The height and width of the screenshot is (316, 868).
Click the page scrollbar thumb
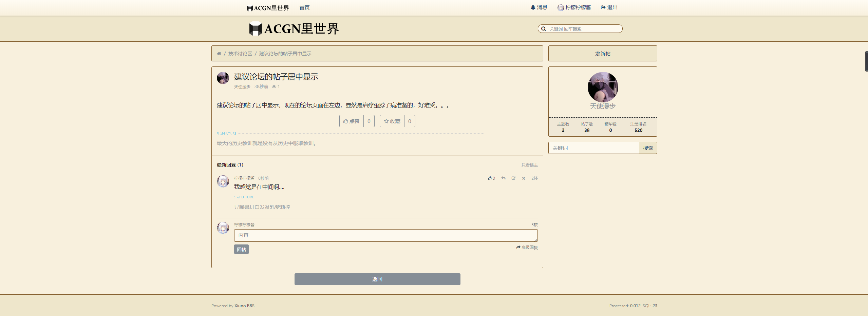(866, 61)
